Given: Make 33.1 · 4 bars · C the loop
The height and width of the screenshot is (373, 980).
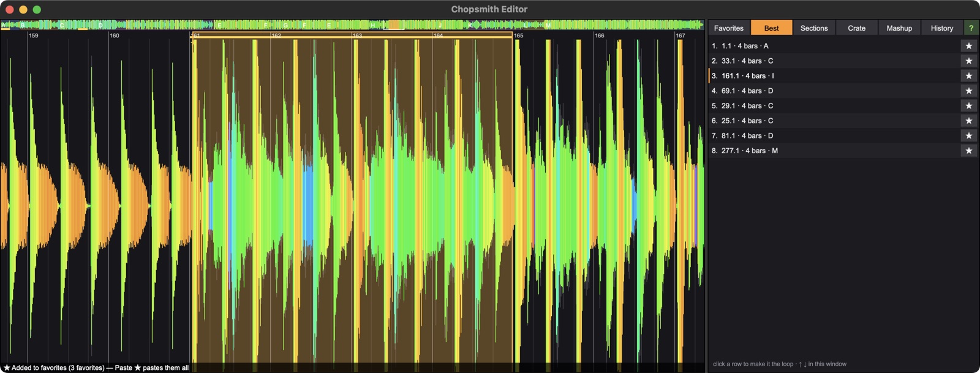Looking at the screenshot, I should click(x=834, y=61).
